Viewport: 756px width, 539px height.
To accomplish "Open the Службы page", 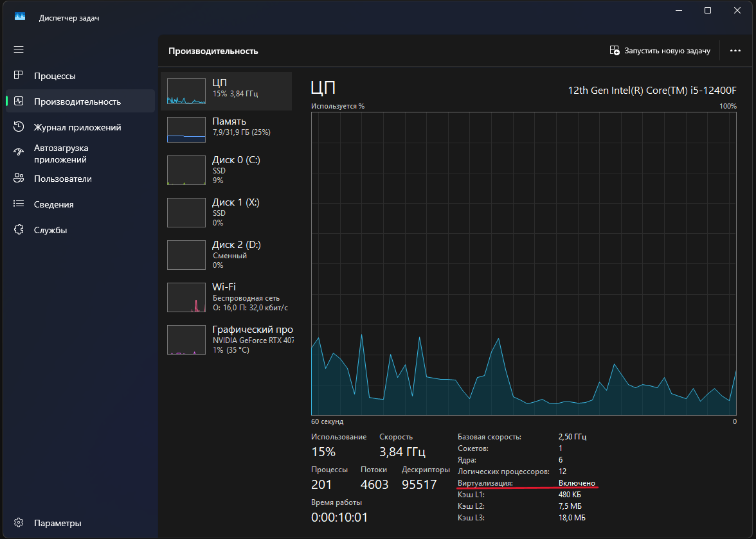I will pos(80,230).
